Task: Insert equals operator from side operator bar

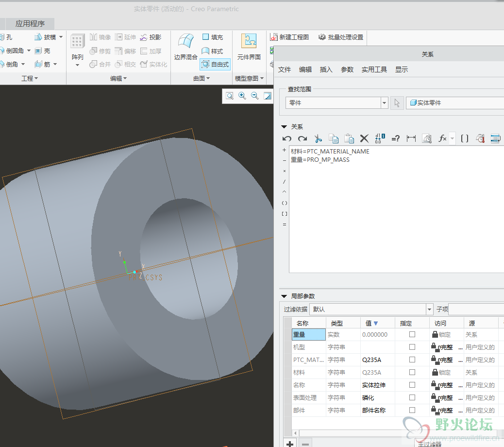Action: coord(284,224)
